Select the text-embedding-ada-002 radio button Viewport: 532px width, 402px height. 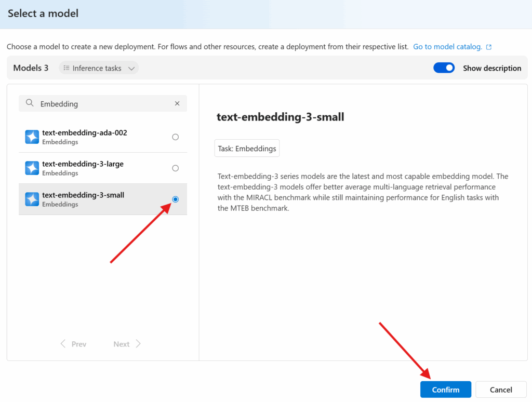tap(175, 137)
